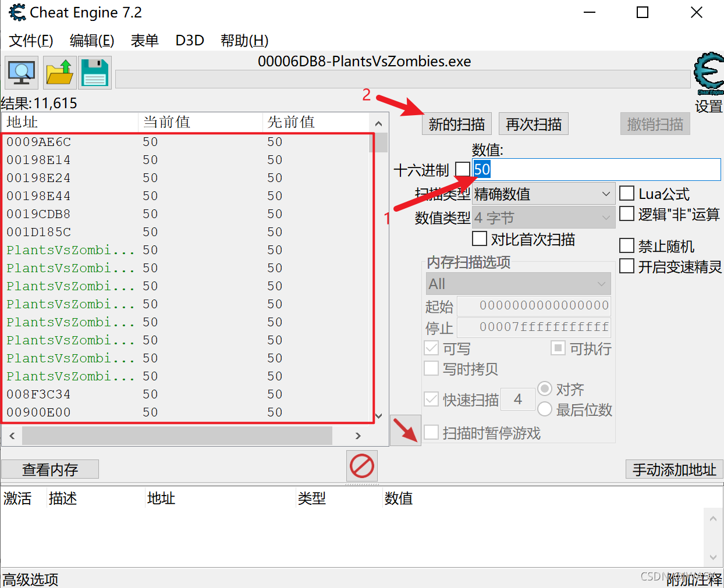Click the Cheat Engine logo settings icon
This screenshot has height=588, width=724.
[708, 74]
